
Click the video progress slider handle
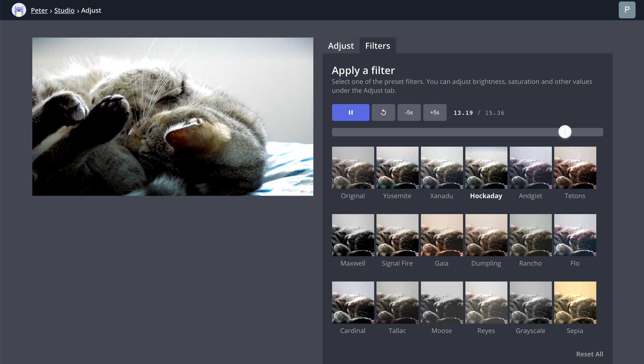(565, 132)
